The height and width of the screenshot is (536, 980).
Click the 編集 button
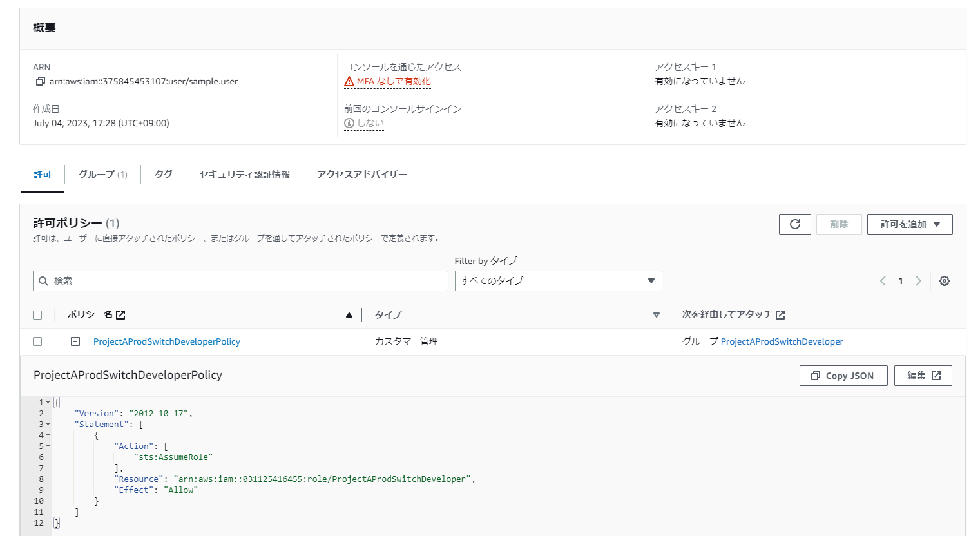[923, 376]
